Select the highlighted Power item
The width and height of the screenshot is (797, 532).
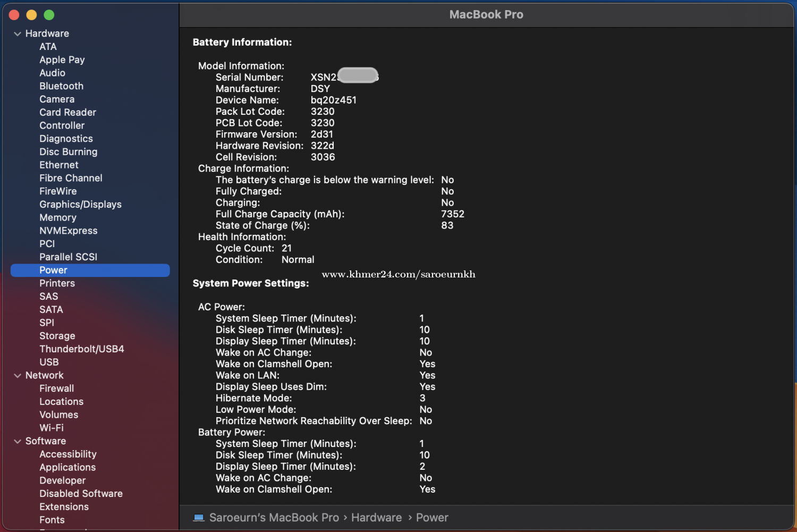point(53,271)
